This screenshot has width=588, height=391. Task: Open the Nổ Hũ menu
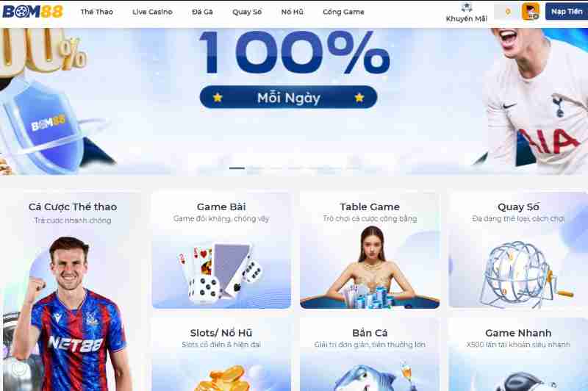pyautogui.click(x=293, y=12)
